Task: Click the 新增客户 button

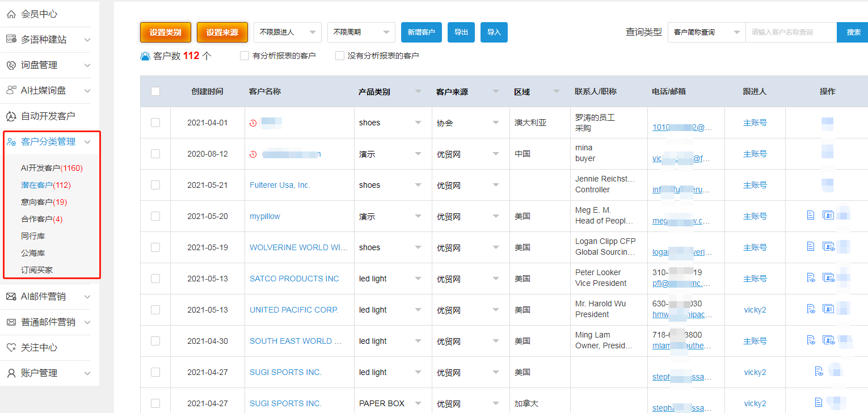Action: click(x=422, y=32)
